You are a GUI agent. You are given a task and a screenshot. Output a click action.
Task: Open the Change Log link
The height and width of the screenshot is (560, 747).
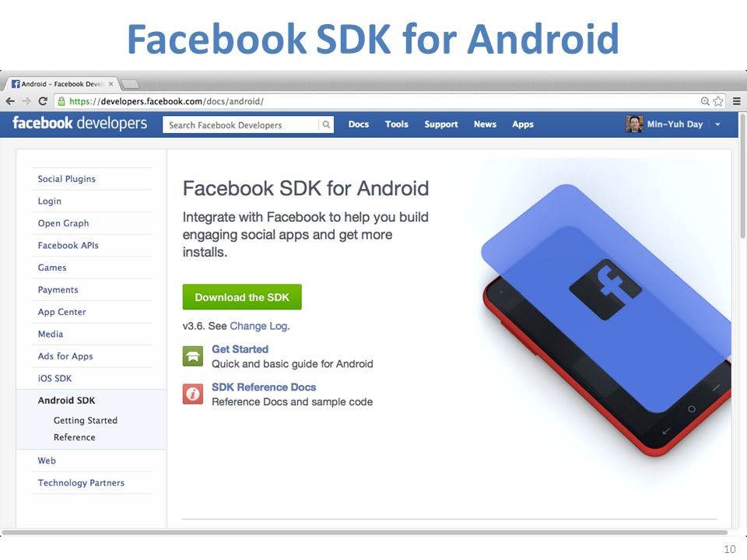click(x=258, y=326)
